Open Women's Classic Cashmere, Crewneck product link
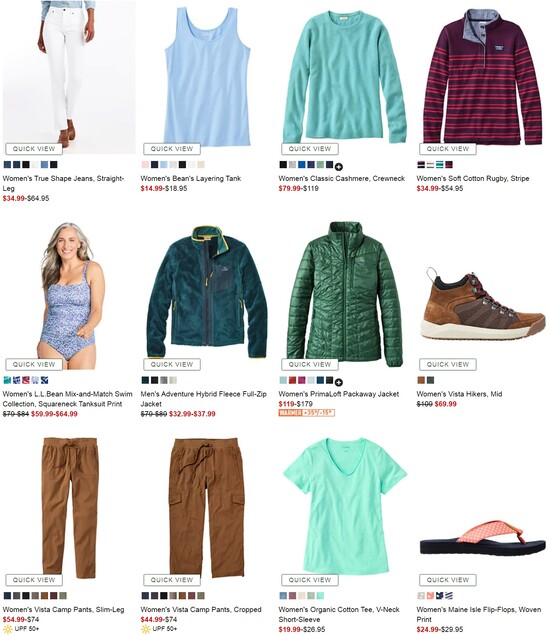Image resolution: width=550 pixels, height=635 pixels. click(341, 179)
